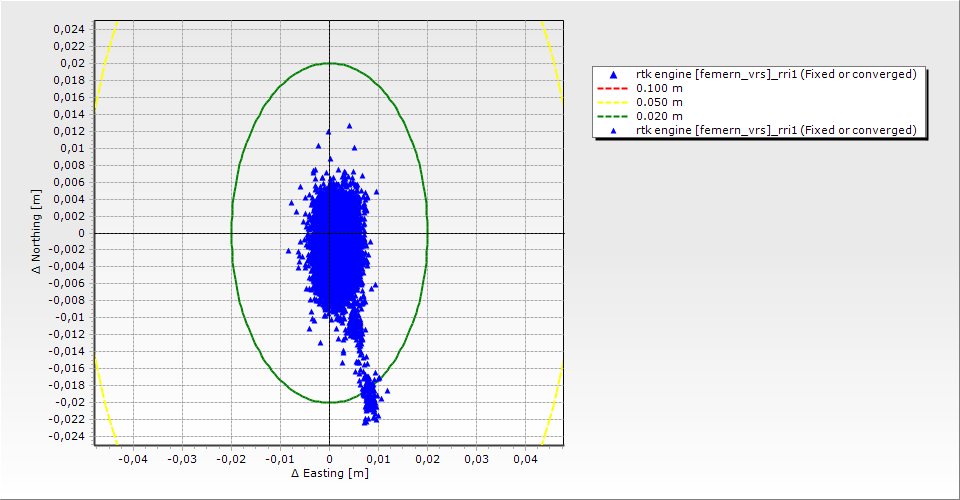The image size is (960, 500).
Task: Click last "rtk engine [femern_vrs]_rri1" legend text
Action: [x=776, y=131]
